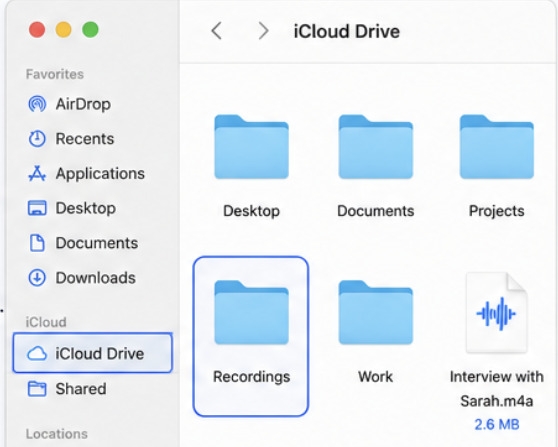Open Applications in the sidebar
The width and height of the screenshot is (558, 447).
coord(86,174)
